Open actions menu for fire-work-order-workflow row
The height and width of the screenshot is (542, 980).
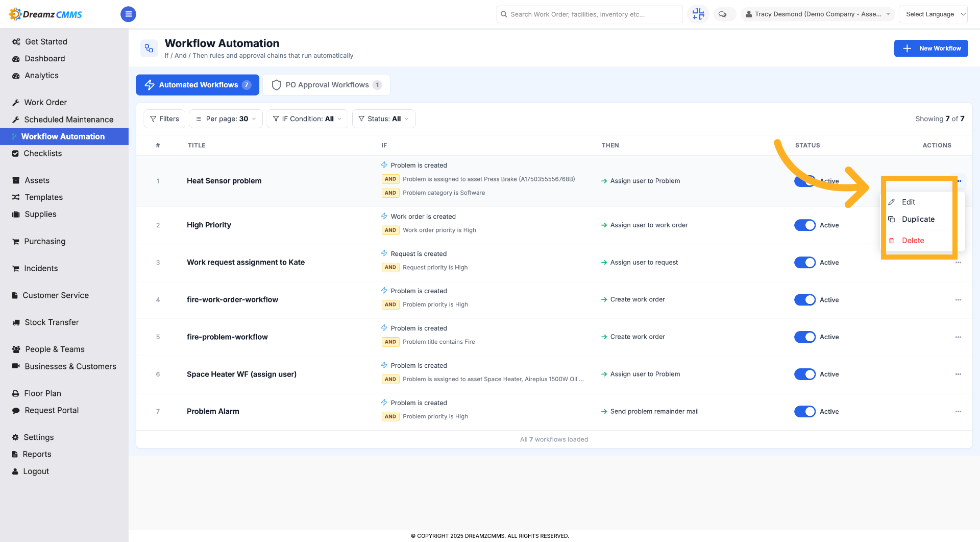pyautogui.click(x=958, y=300)
